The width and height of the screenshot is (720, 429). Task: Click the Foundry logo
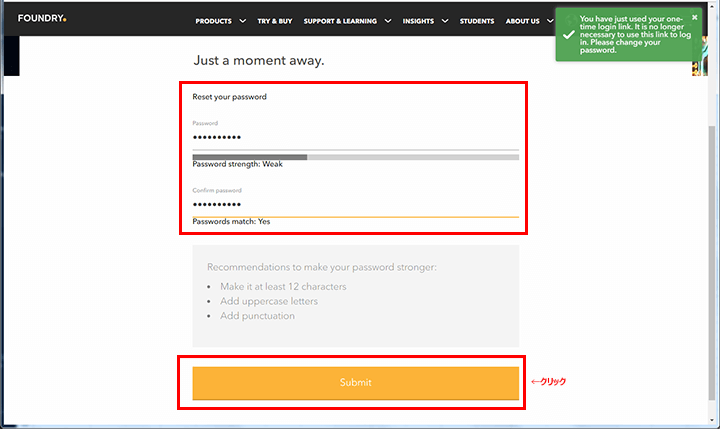(42, 18)
